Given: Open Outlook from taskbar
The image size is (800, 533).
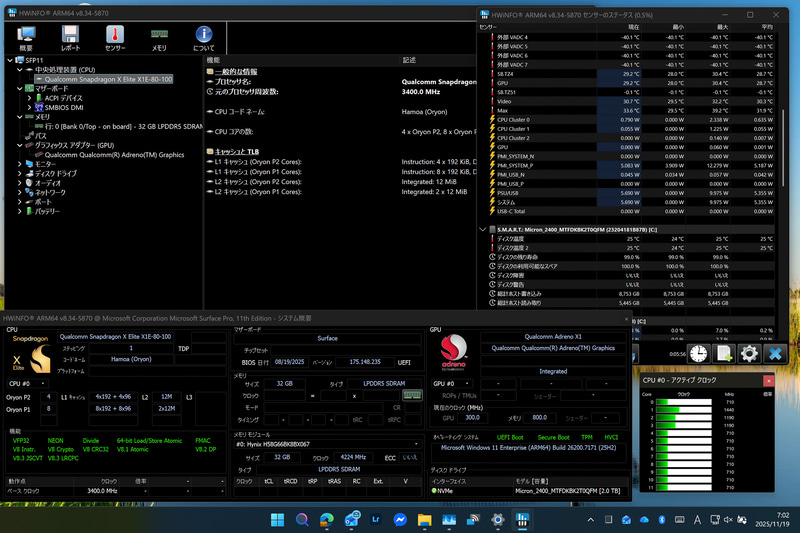Looking at the screenshot, I should pos(352,520).
